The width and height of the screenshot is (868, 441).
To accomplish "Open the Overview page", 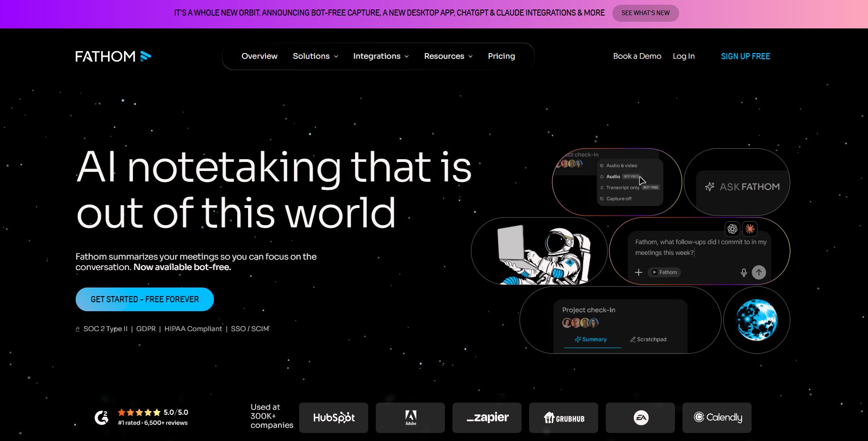I will click(259, 56).
